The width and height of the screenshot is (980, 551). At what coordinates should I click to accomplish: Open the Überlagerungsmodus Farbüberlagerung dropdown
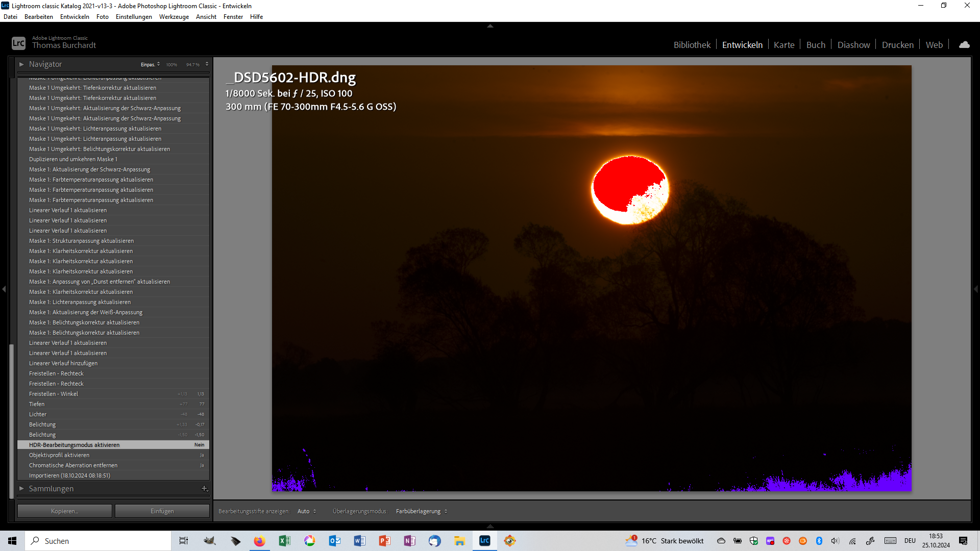[x=421, y=511]
